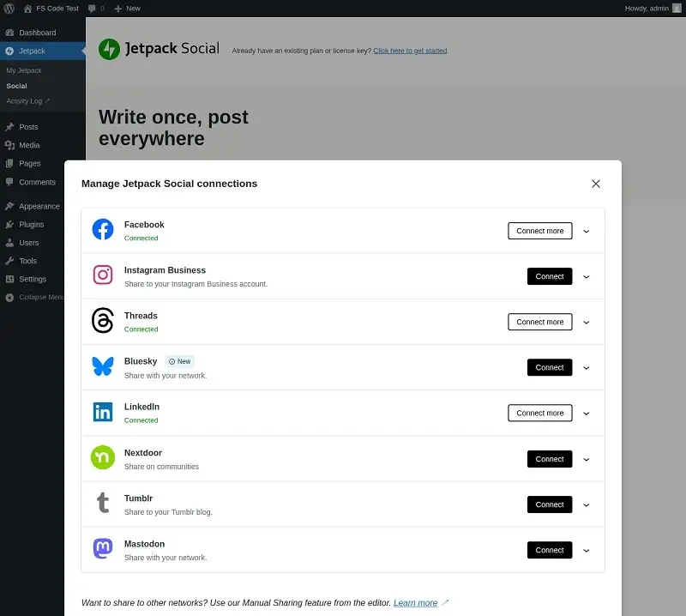Screen dimensions: 686x616
Task: Expand the Instagram Business row
Action: click(587, 277)
